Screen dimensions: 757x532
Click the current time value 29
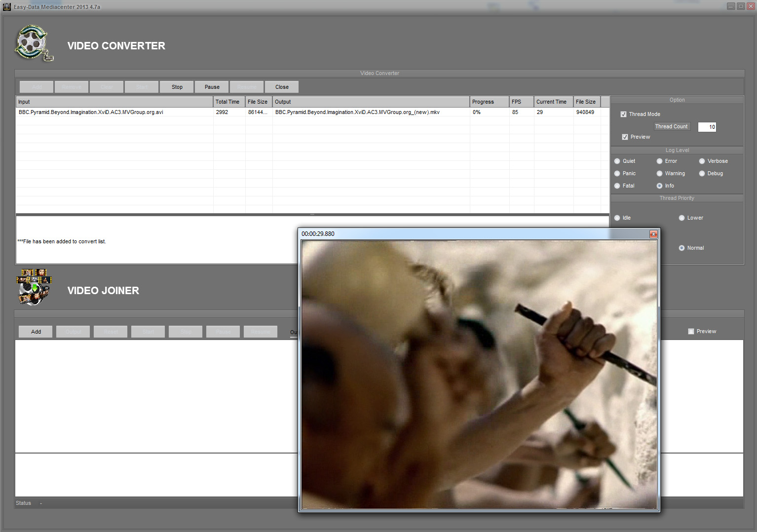540,112
